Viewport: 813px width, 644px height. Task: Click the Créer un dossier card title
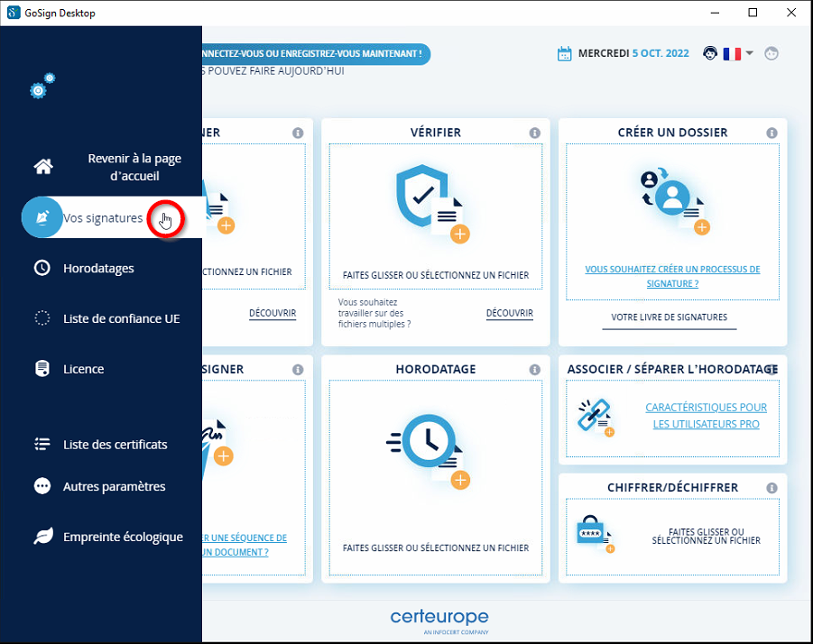point(672,133)
